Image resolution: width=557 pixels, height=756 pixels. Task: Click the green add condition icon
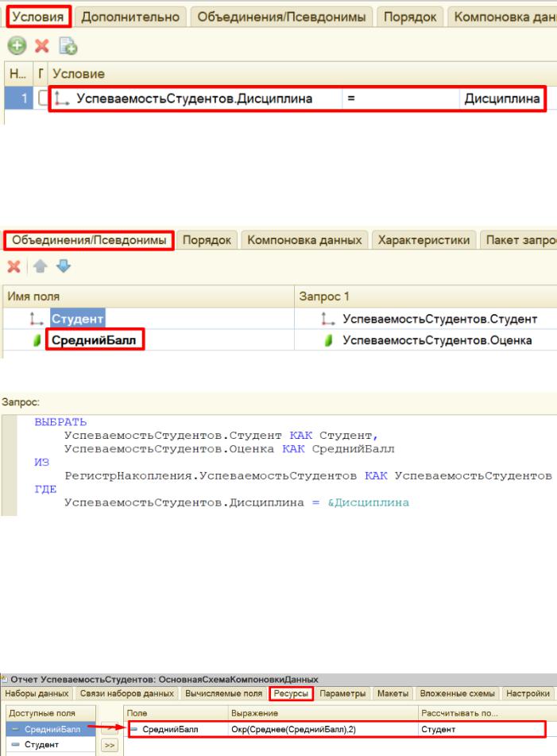[x=16, y=47]
